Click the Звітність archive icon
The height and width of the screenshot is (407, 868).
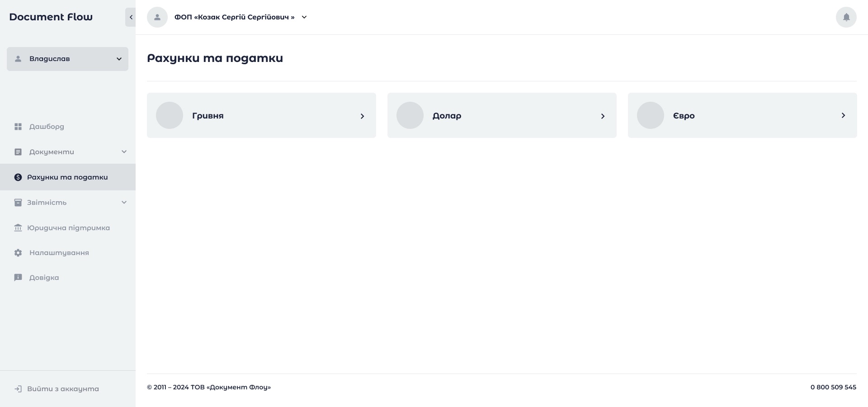click(x=18, y=203)
